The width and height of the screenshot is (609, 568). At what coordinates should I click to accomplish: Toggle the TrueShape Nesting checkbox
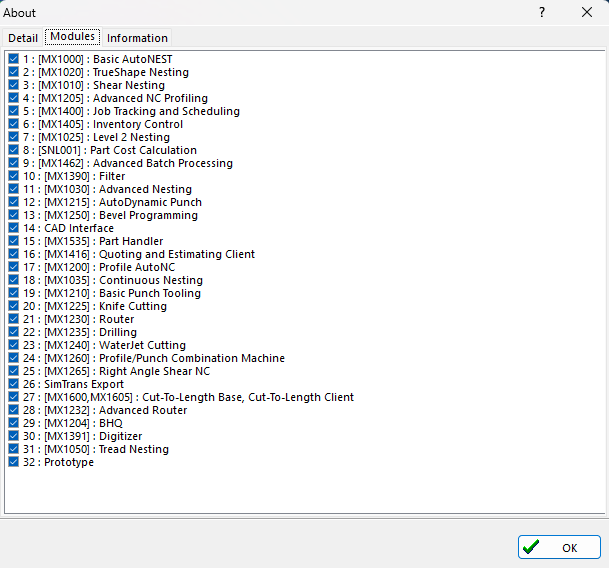click(13, 72)
